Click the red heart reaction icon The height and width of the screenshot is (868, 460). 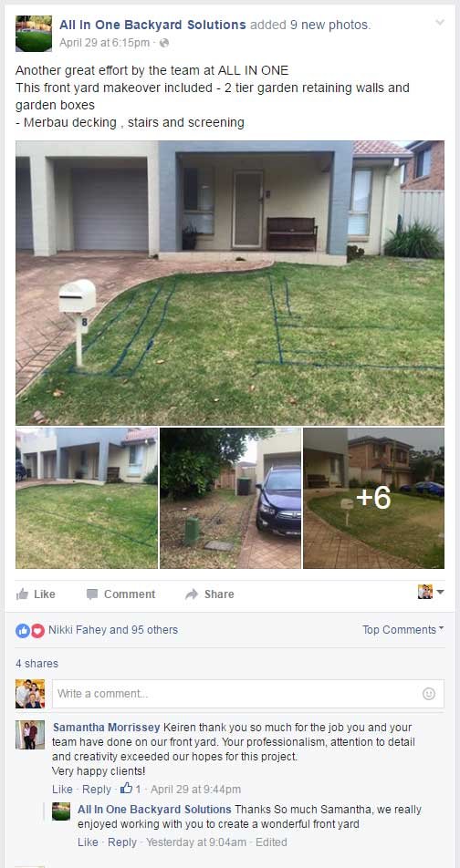coord(37,630)
